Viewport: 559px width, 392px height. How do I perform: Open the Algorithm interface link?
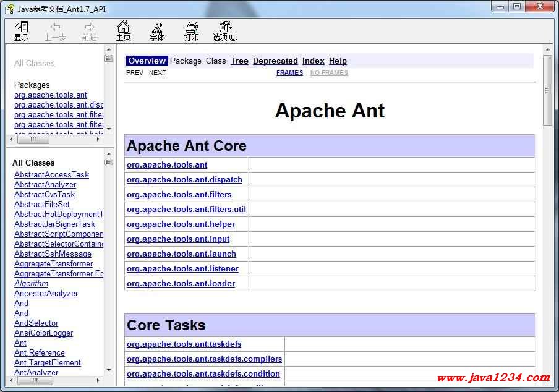[32, 284]
